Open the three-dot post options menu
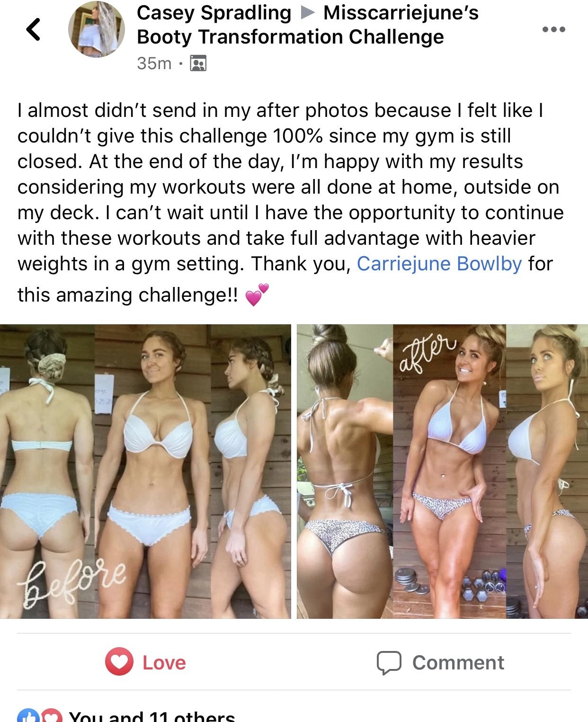Image resolution: width=588 pixels, height=722 pixels. (553, 29)
